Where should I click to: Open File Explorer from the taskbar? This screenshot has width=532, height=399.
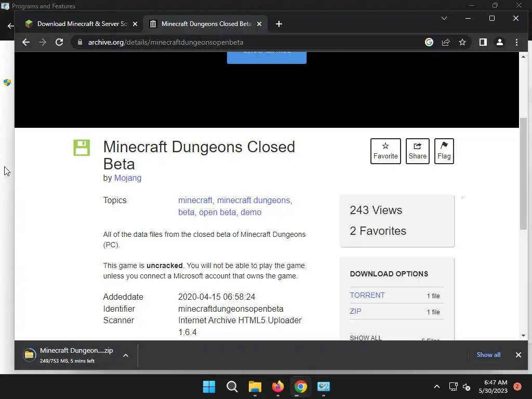[255, 387]
